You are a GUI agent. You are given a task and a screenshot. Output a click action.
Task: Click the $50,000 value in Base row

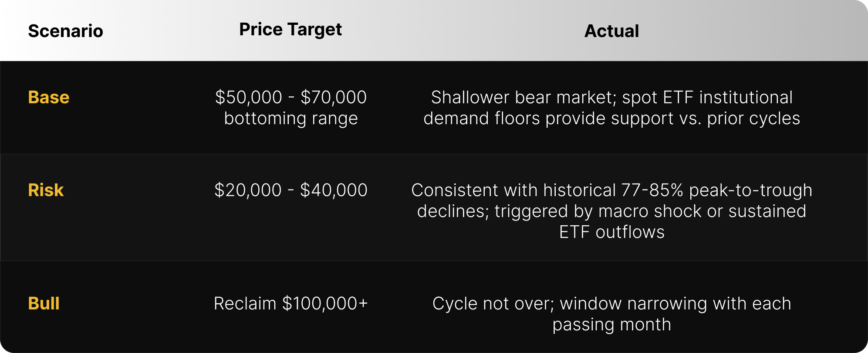click(x=249, y=97)
